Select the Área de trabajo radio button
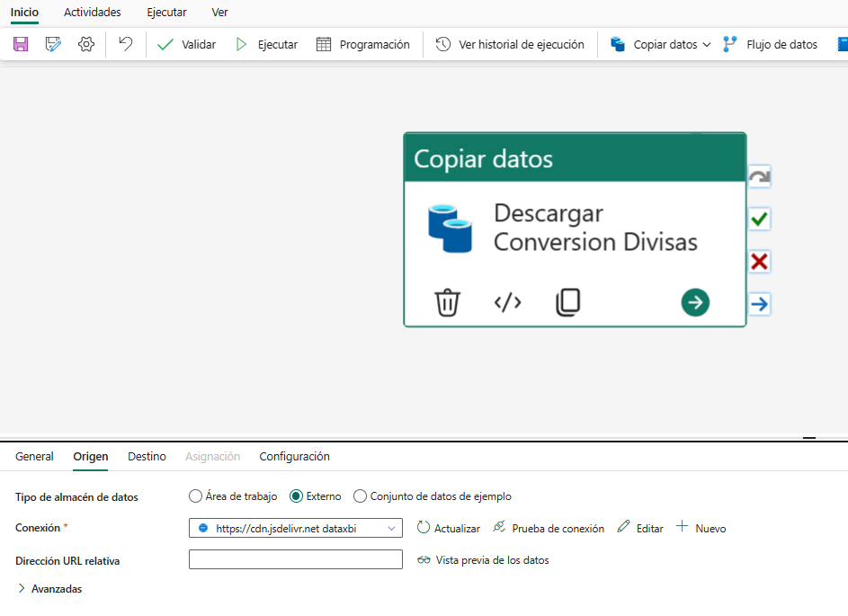 [x=195, y=495]
